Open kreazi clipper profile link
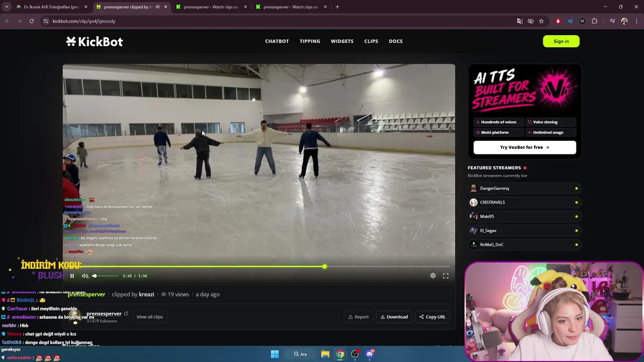 pyautogui.click(x=146, y=294)
